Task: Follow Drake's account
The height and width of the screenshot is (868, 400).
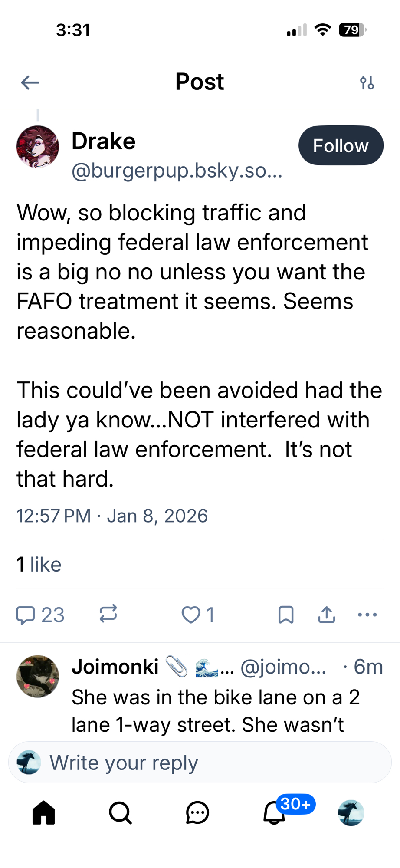Action: click(341, 145)
